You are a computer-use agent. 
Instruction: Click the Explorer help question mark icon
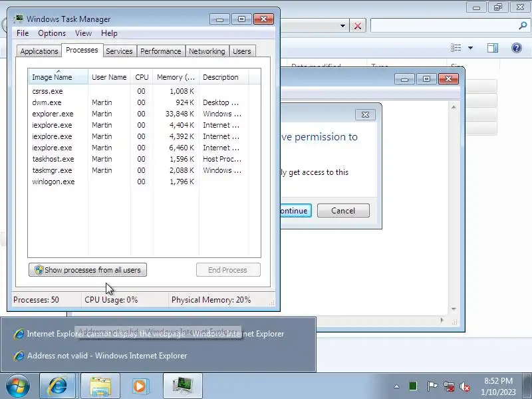[517, 48]
